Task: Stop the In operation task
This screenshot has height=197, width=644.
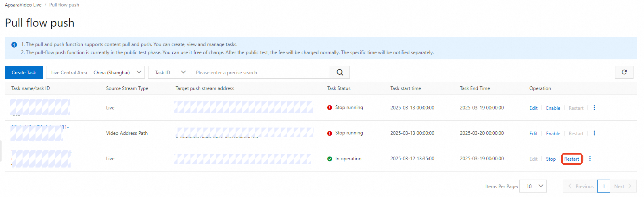Action: click(x=551, y=159)
